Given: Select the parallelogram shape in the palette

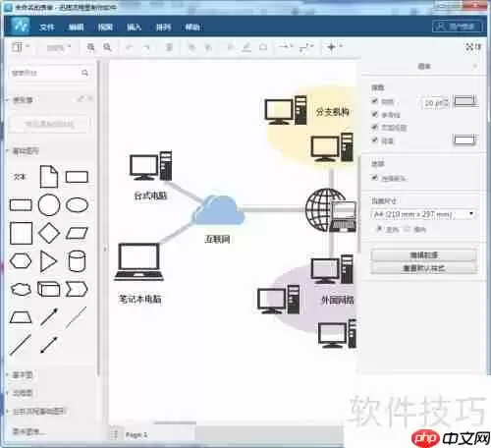Looking at the screenshot, I should coord(77,234).
